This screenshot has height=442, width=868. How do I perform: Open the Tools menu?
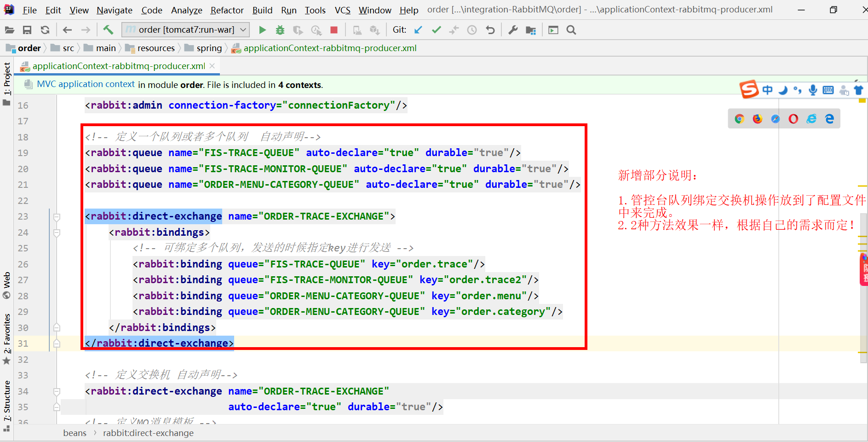[315, 10]
